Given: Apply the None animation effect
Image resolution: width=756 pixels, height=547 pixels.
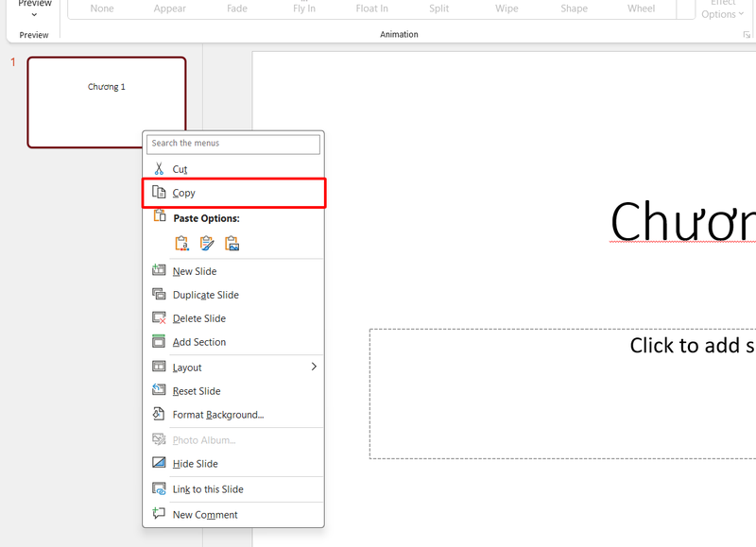Looking at the screenshot, I should 102,9.
